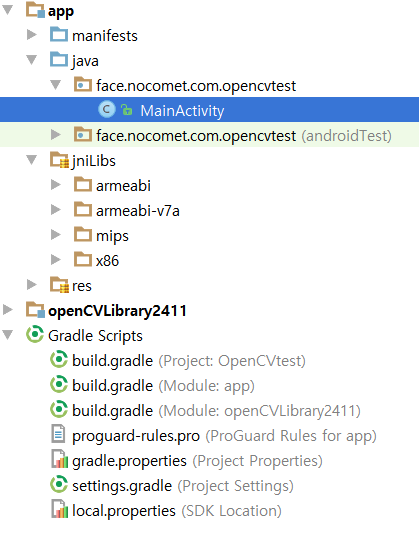Click the settings.gradle Gradle icon
This screenshot has height=544, width=419.
tap(59, 484)
